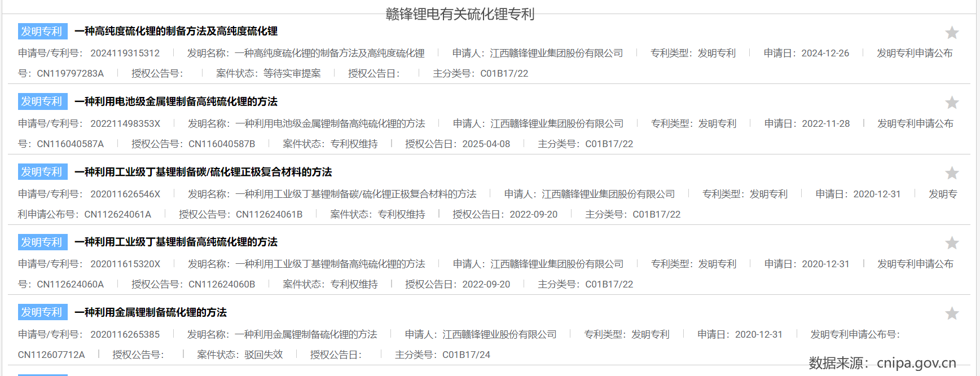
Task: Click 发明专利 tag beside 电池级金属锂 patent title
Action: (x=42, y=101)
